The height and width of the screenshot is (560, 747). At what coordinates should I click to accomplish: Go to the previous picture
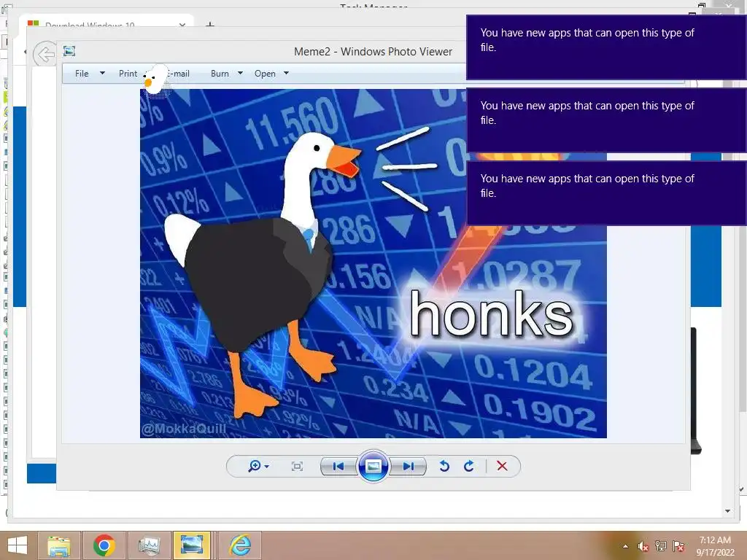coord(338,466)
